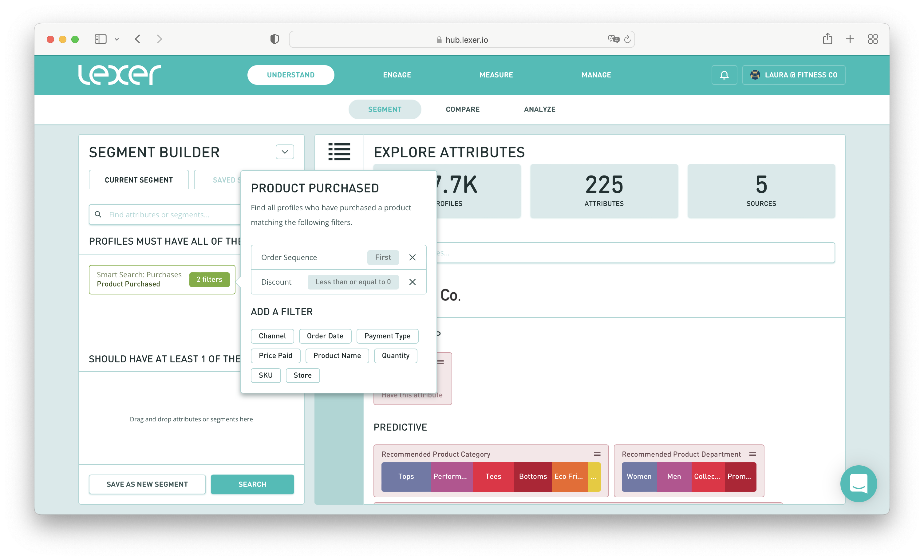Remove the Order Sequence filter

tap(413, 257)
